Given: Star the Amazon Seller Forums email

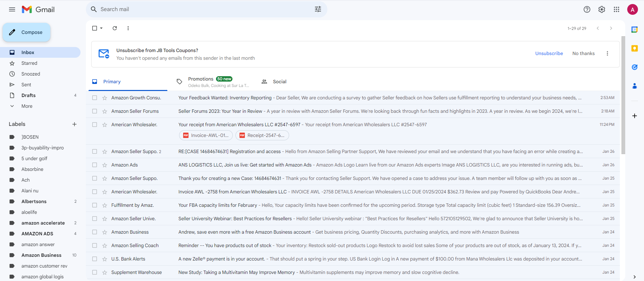Looking at the screenshot, I should pyautogui.click(x=105, y=111).
